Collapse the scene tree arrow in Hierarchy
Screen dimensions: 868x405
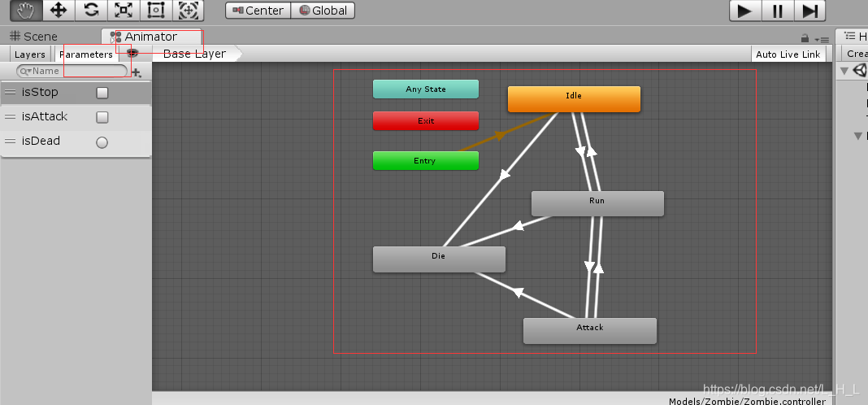(844, 71)
